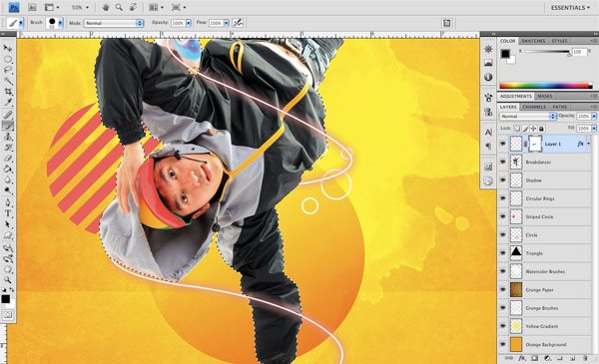Select the Zoom tool in toolbox

tap(8, 279)
